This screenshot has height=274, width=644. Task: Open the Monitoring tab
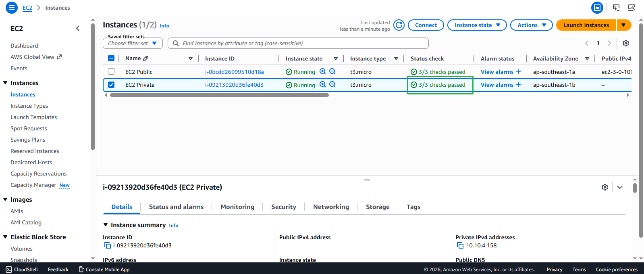(237, 207)
